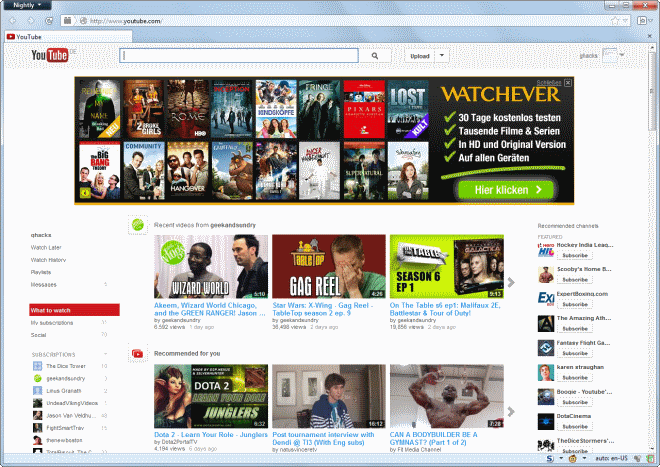This screenshot has width=660, height=467.
Task: Click Big Bang Theory poster in ad
Action: coord(100,171)
